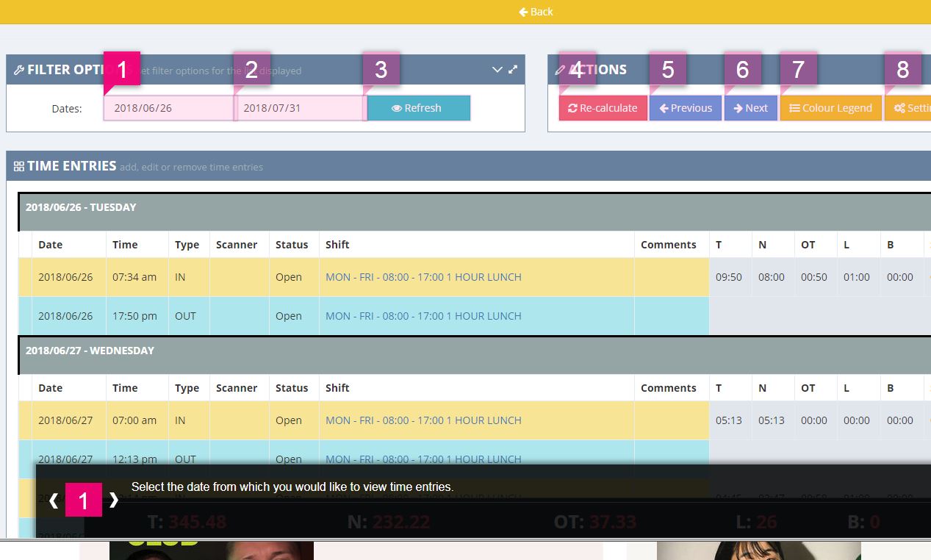
Task: Select tour step marker number 5
Action: click(x=667, y=70)
